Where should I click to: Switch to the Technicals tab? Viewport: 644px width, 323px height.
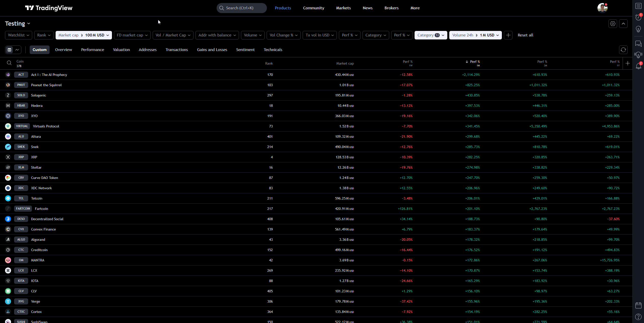pos(273,50)
